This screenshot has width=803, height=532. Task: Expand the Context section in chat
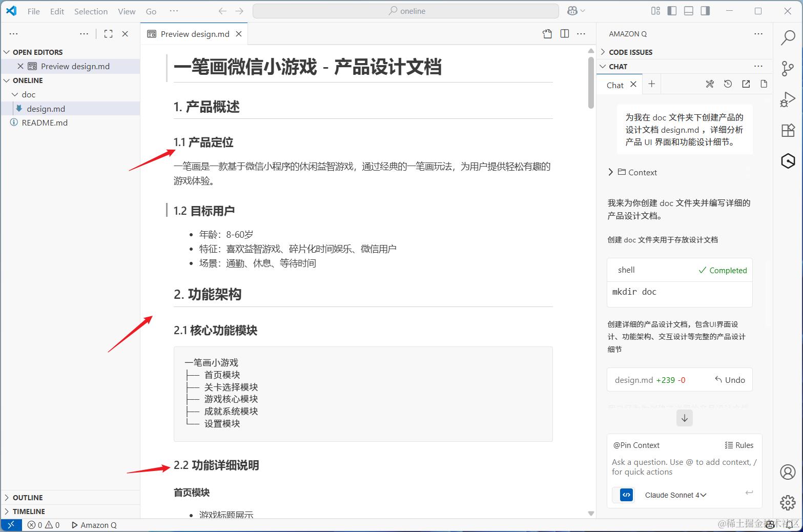[632, 172]
